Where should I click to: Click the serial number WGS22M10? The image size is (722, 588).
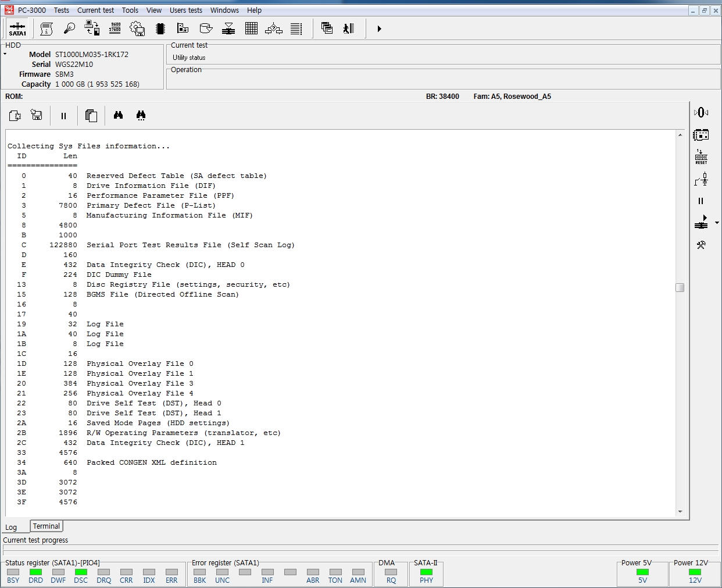[x=74, y=64]
